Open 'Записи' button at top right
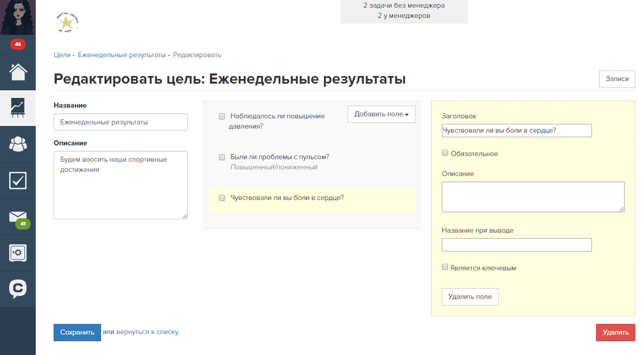 617,79
